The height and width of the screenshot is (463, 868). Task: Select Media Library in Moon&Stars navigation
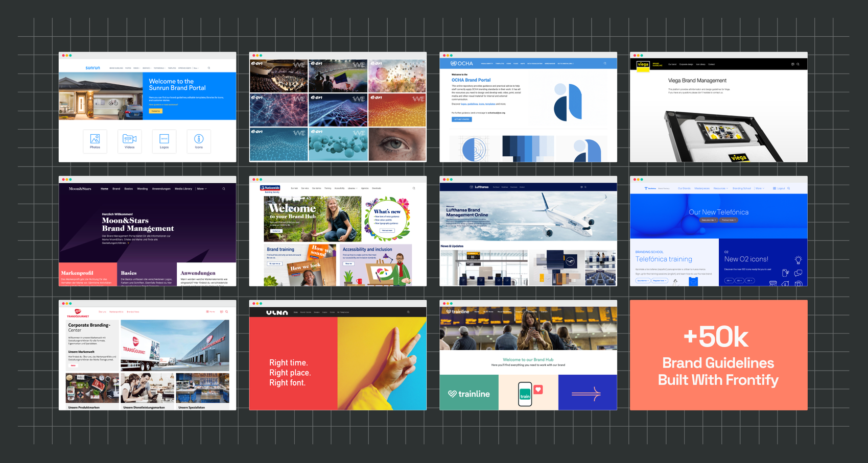point(183,189)
